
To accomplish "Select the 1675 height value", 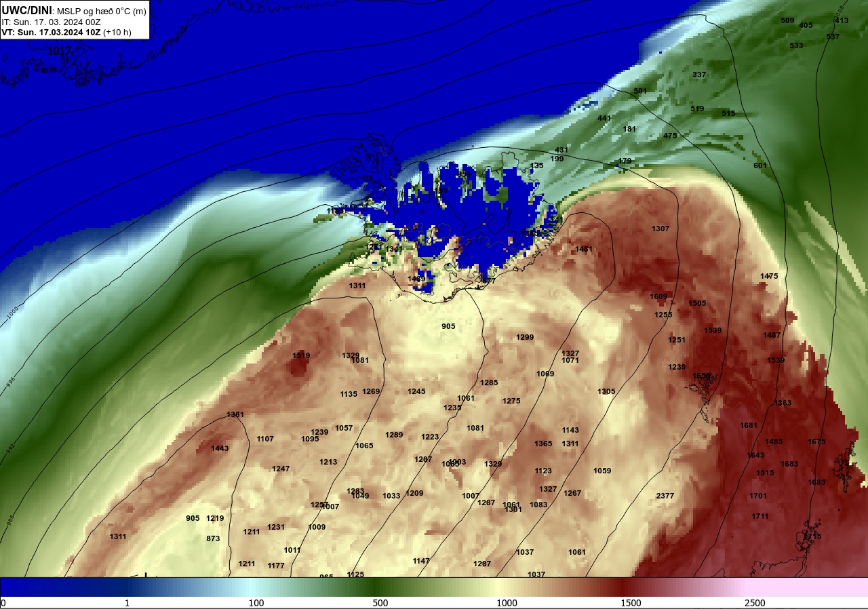I will click(x=816, y=441).
